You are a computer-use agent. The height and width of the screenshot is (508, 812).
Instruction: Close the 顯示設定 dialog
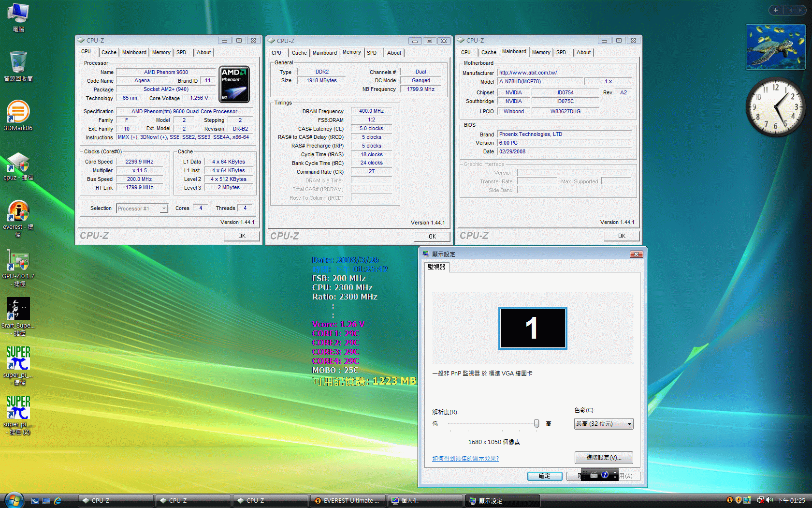pyautogui.click(x=637, y=254)
